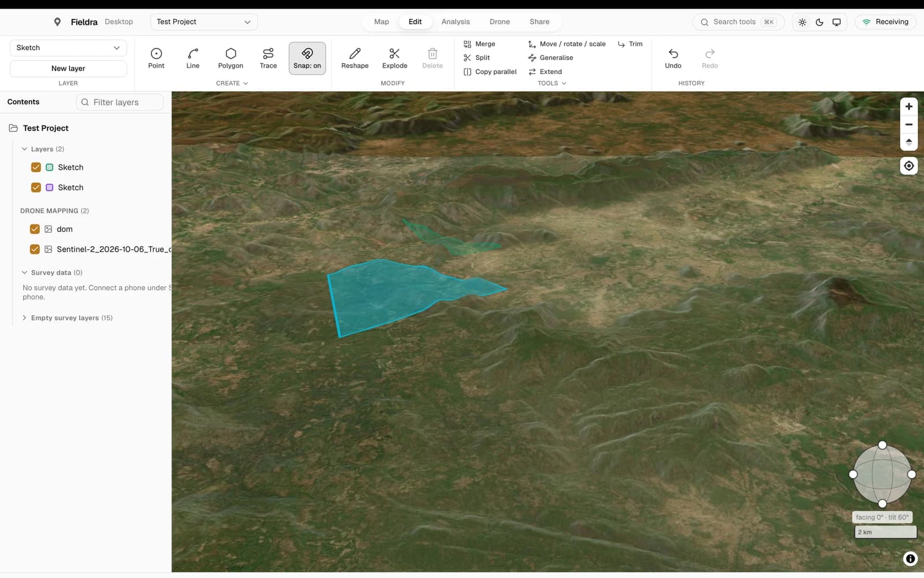
Task: Switch to the Map tab
Action: [381, 22]
